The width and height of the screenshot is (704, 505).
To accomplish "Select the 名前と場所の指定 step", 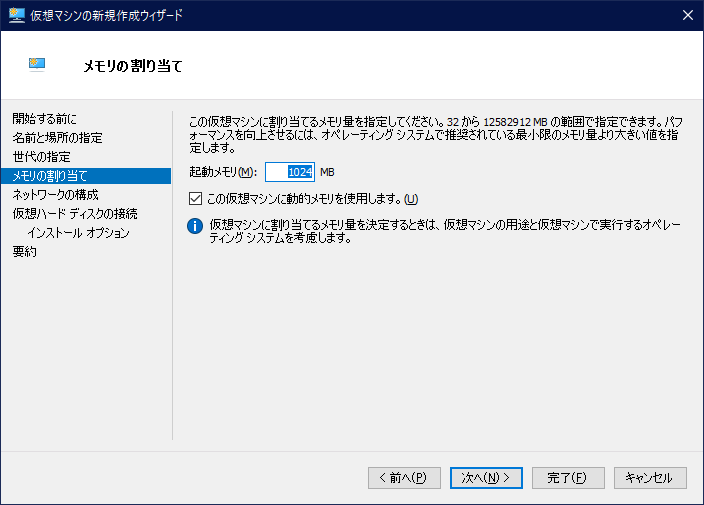I will click(57, 138).
